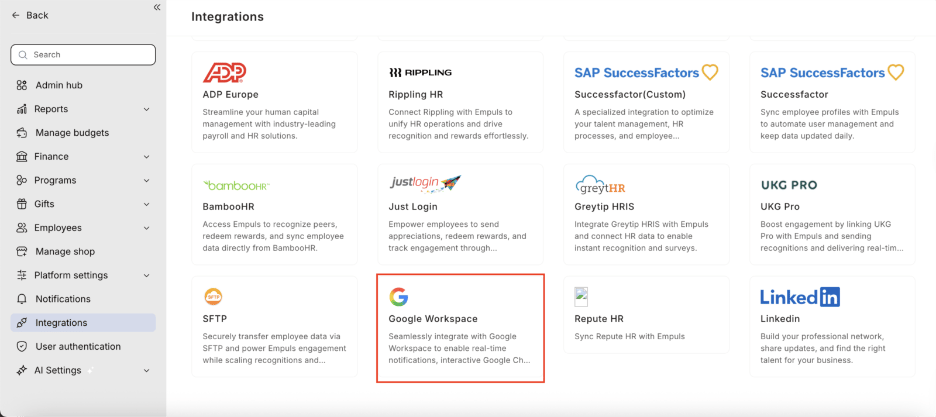Open the Greytip HRIS integration title
Viewport: 936px width, 417px height.
(604, 206)
